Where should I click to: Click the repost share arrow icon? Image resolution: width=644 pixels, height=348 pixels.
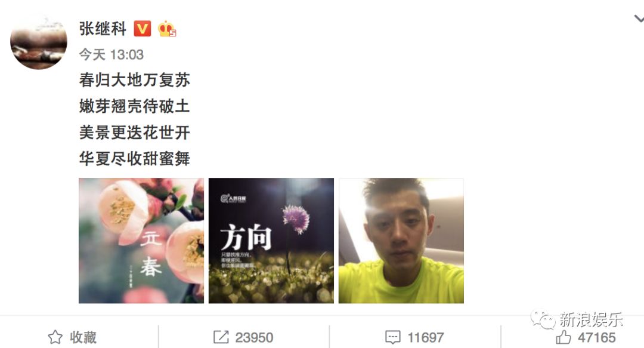221,337
